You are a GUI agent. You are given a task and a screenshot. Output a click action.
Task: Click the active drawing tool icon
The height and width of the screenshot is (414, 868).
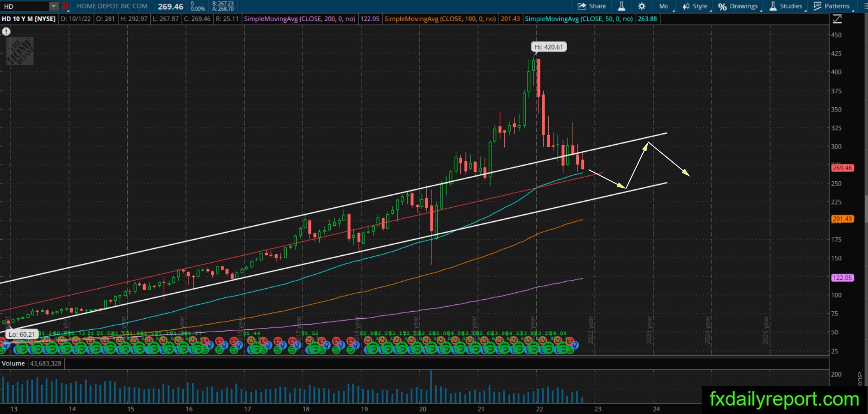pos(837,19)
